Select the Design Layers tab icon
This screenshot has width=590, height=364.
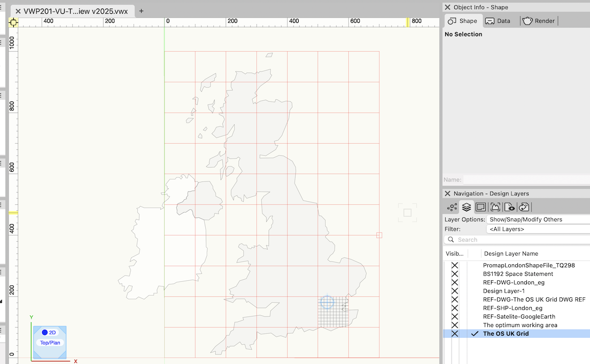467,207
